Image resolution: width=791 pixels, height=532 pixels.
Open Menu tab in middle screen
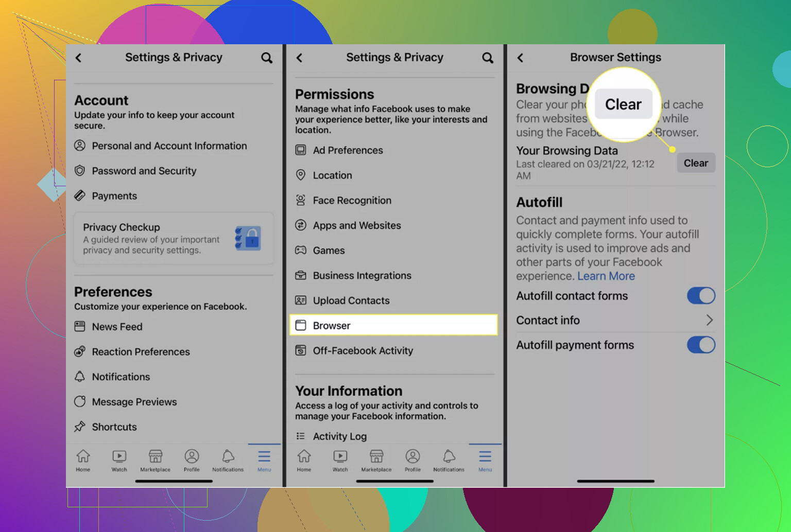[485, 460]
